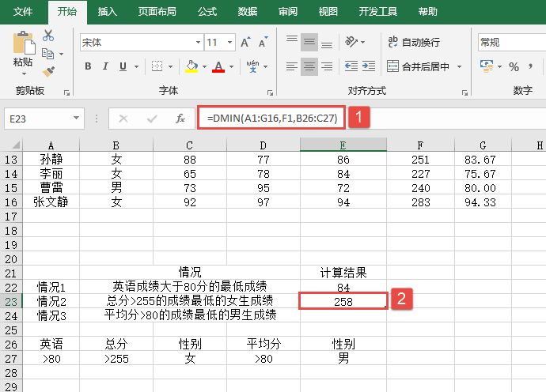Click the Percent Style icon
546x392 pixels.
514,66
